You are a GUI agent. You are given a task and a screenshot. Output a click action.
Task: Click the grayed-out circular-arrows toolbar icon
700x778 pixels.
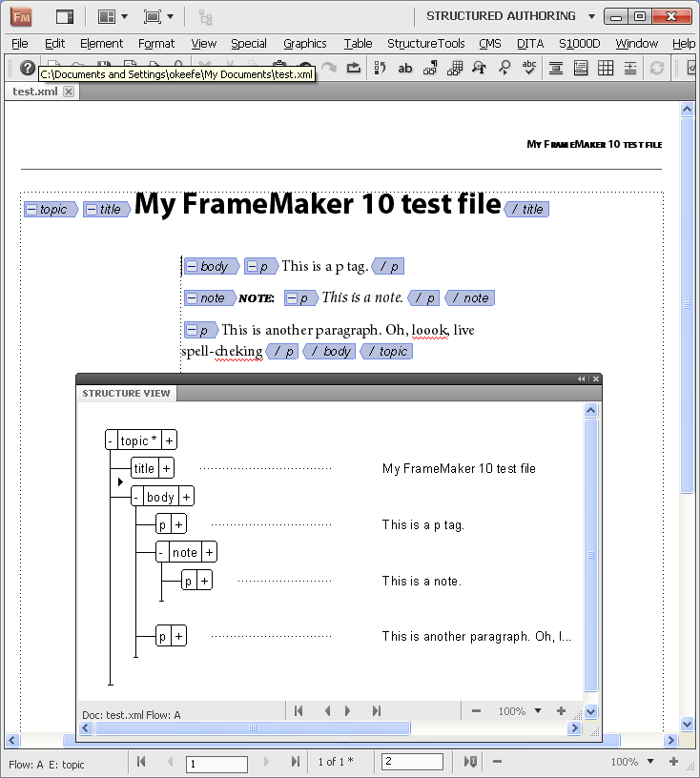[x=656, y=68]
